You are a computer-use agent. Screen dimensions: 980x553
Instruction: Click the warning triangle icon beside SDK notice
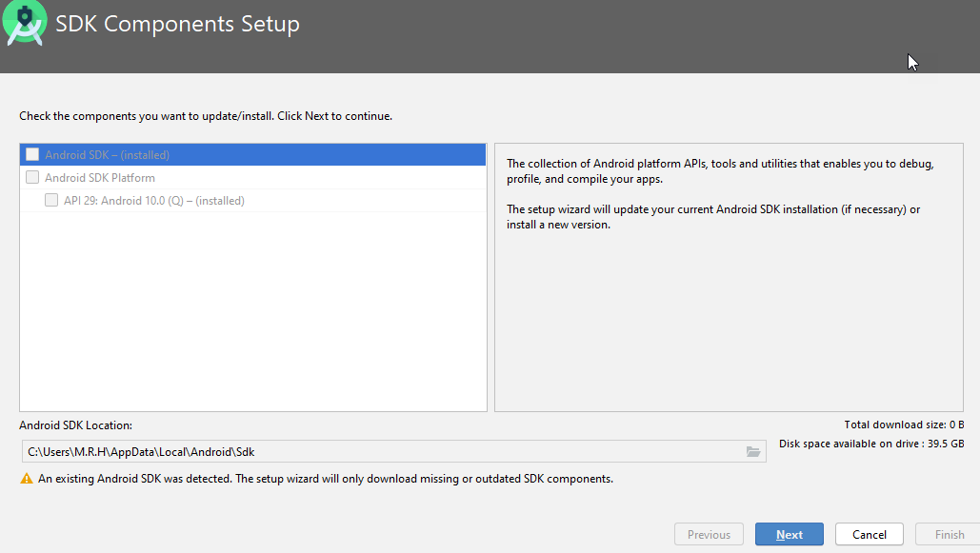click(27, 479)
